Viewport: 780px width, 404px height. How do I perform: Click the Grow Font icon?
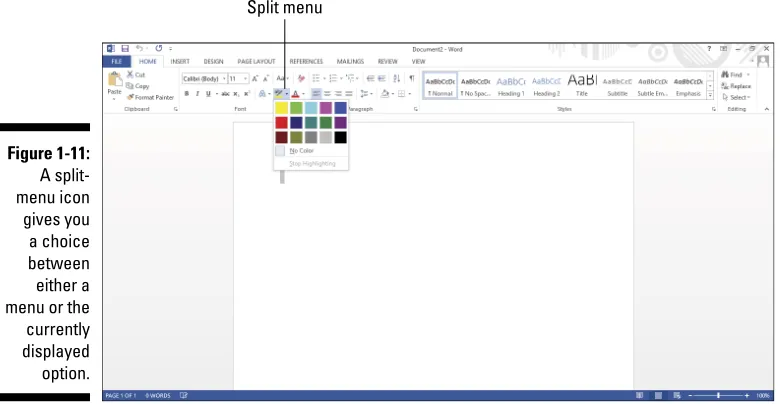255,79
